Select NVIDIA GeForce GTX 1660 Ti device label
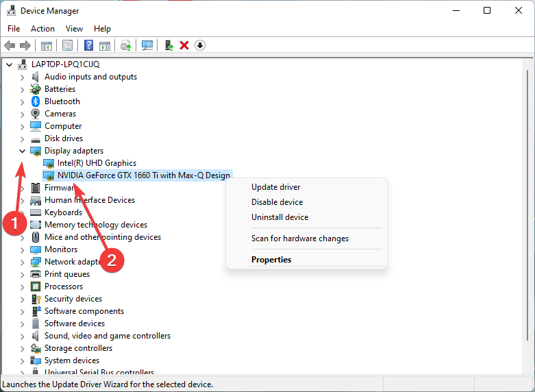This screenshot has height=392, width=535. 144,175
